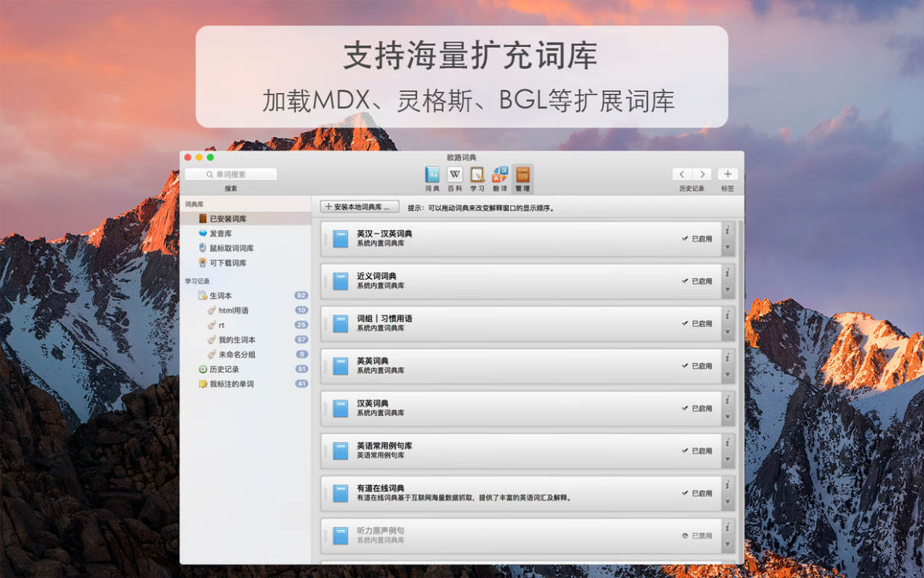Click the 汉英词典 book icon

click(341, 409)
